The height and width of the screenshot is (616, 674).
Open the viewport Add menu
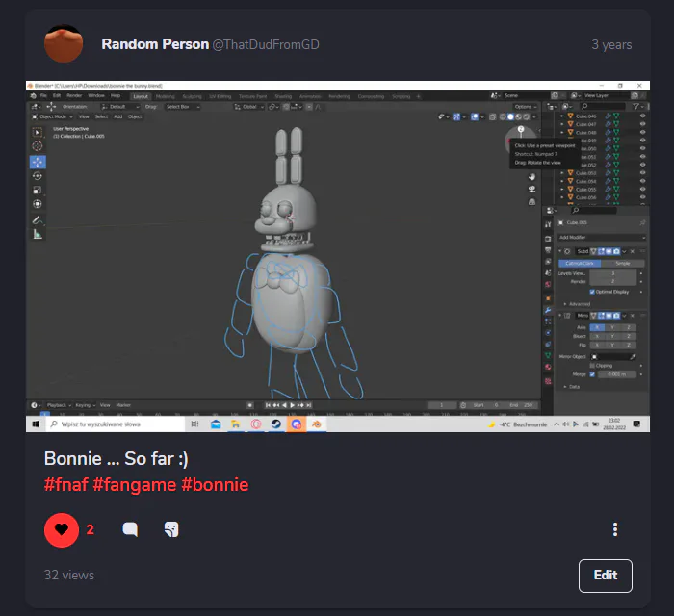(x=118, y=116)
